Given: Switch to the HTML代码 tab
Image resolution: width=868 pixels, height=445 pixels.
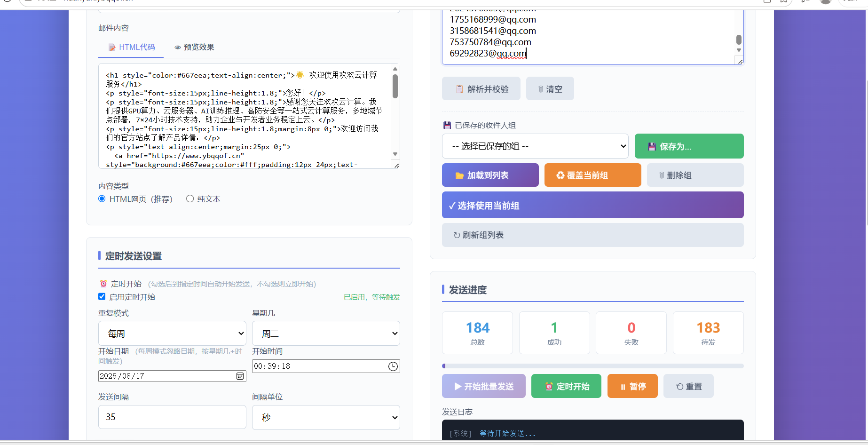Looking at the screenshot, I should pos(131,47).
